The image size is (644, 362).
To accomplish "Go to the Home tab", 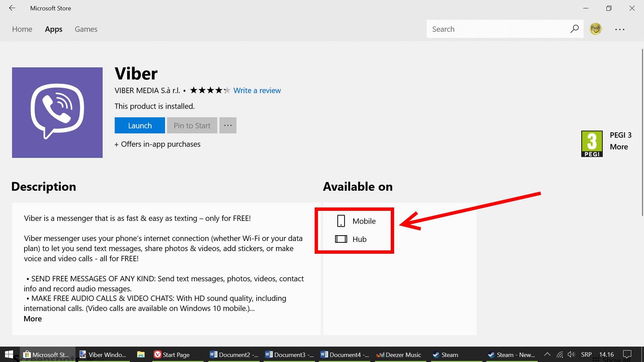I will pyautogui.click(x=22, y=29).
